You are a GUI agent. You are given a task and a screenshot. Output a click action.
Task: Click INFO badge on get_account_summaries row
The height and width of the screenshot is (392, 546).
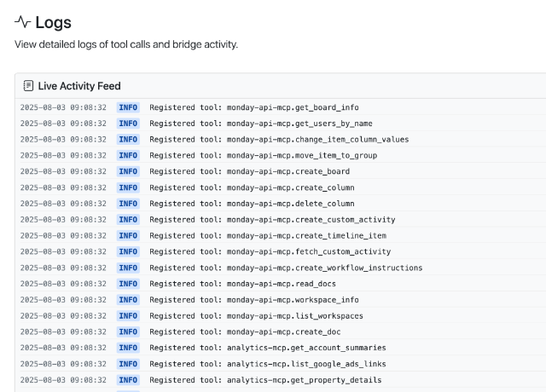128,348
